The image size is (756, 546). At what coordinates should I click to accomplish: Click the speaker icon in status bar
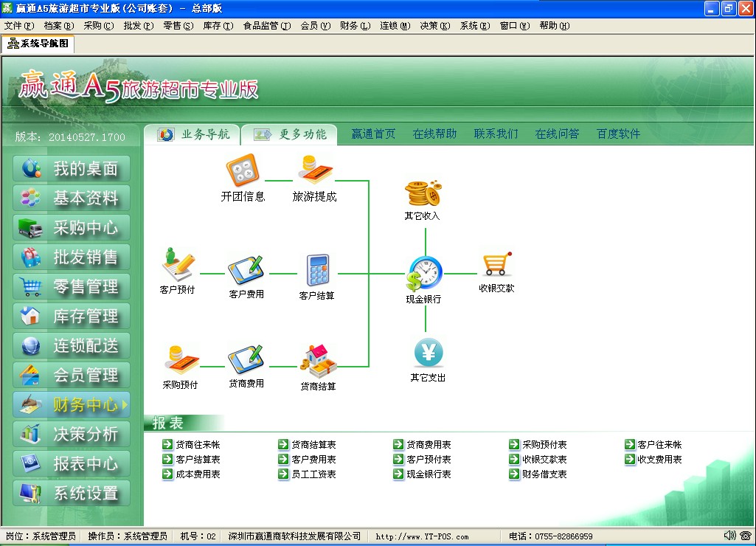coord(729,536)
